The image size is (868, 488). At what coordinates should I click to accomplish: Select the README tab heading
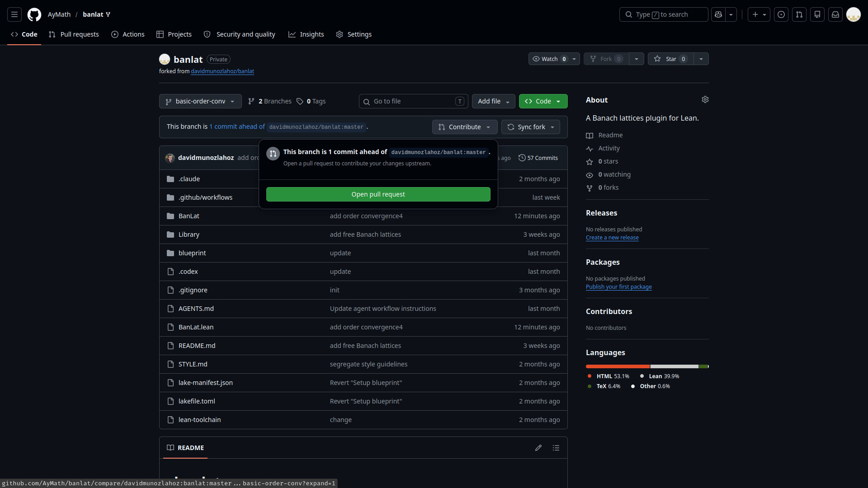(185, 448)
